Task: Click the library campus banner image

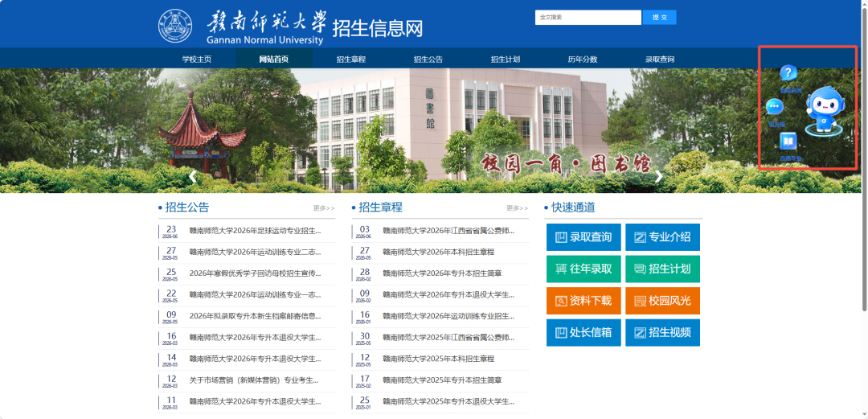Action: pos(431,131)
